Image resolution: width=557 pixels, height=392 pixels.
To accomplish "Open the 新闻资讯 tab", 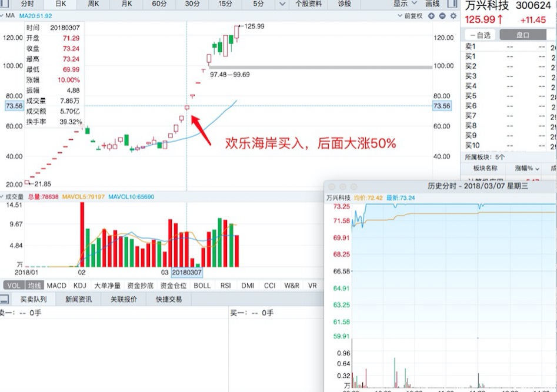I will (78, 299).
